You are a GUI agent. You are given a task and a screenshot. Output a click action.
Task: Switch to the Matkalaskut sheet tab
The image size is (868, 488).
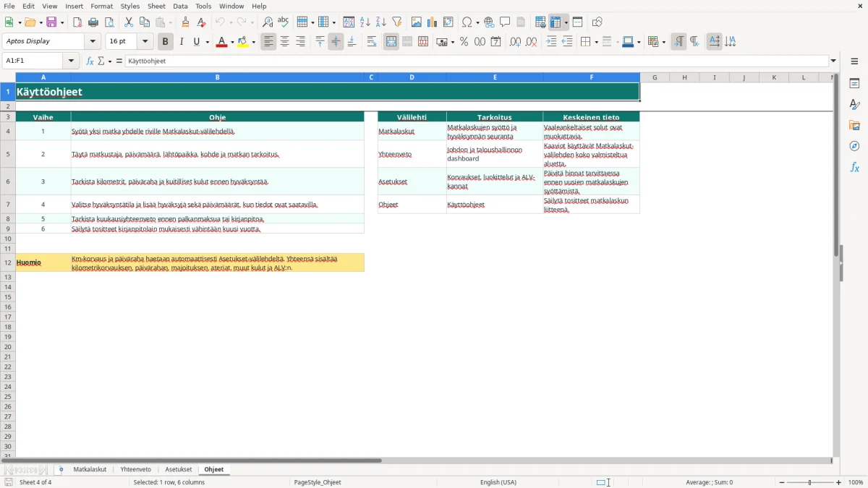pos(90,470)
